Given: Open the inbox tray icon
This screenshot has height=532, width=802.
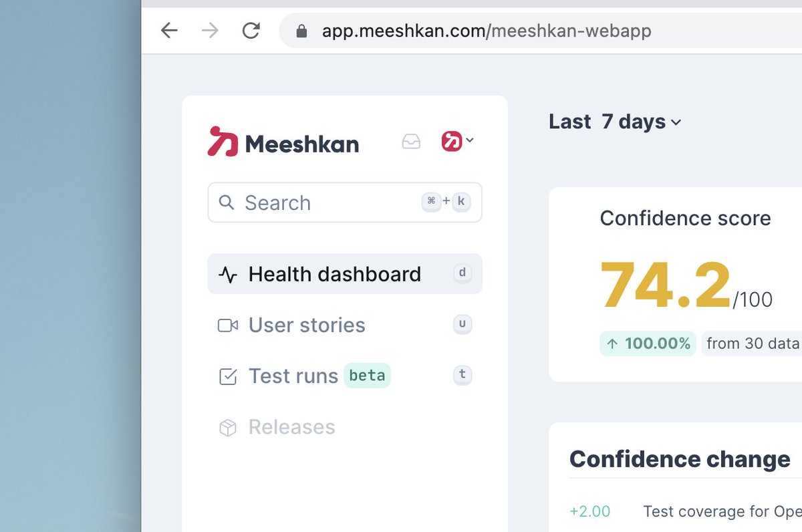Looking at the screenshot, I should pos(411,142).
